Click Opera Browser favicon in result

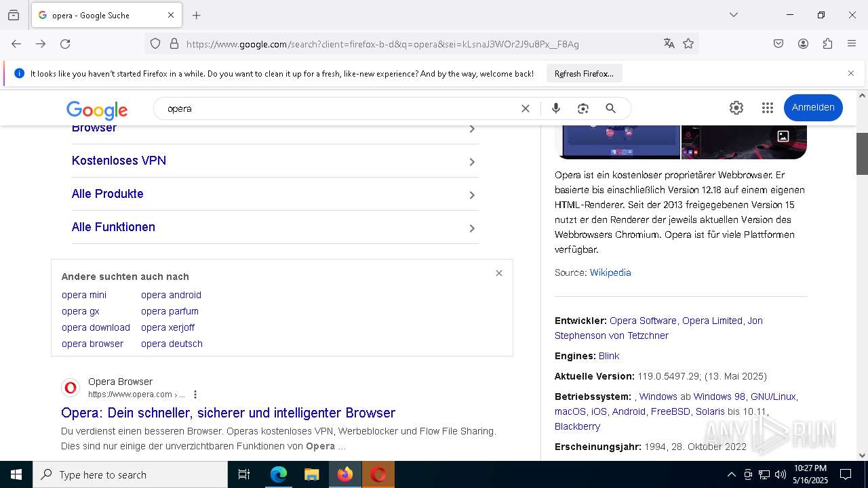[71, 388]
